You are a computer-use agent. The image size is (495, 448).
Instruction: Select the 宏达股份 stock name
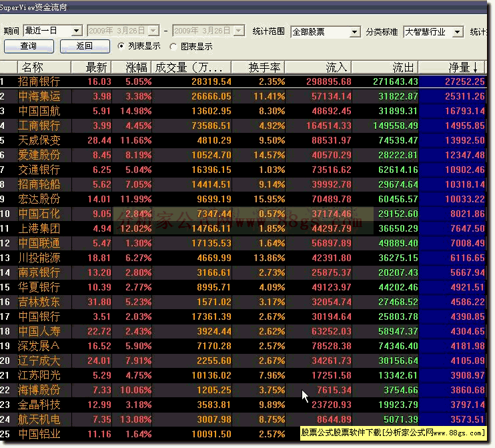coord(39,199)
